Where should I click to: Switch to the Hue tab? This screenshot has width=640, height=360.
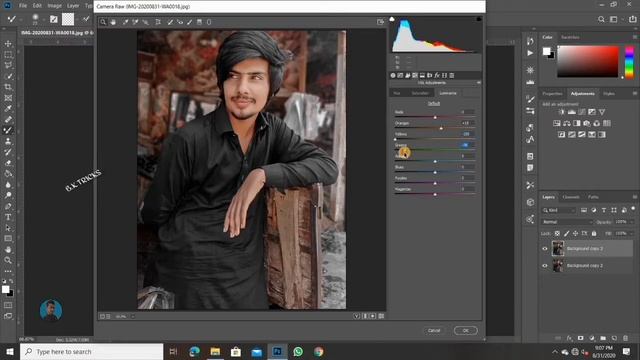coord(397,93)
